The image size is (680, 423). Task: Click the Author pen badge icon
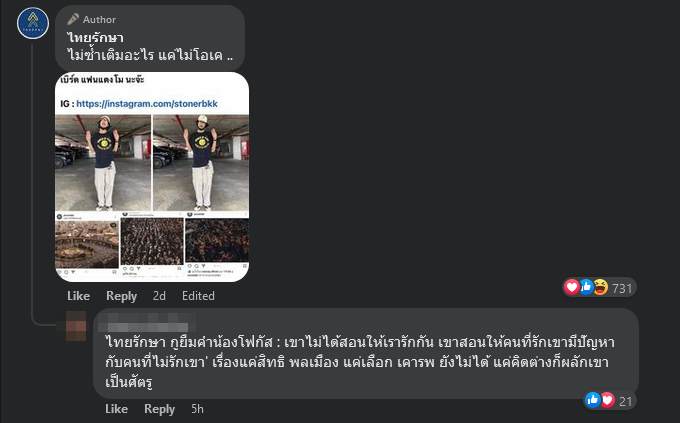(x=73, y=19)
